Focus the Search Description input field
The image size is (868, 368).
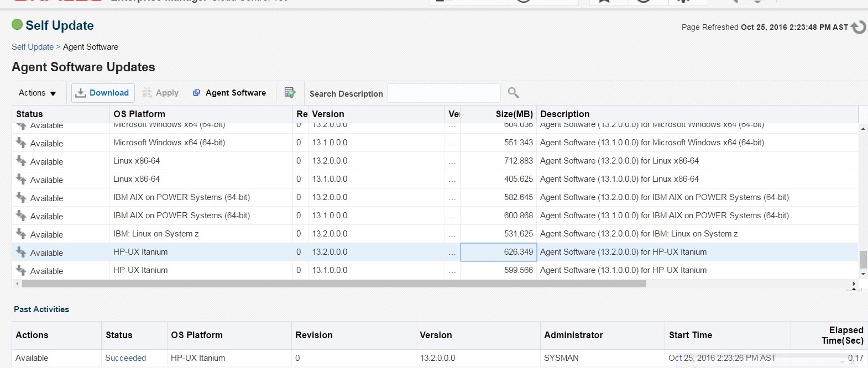[x=444, y=93]
